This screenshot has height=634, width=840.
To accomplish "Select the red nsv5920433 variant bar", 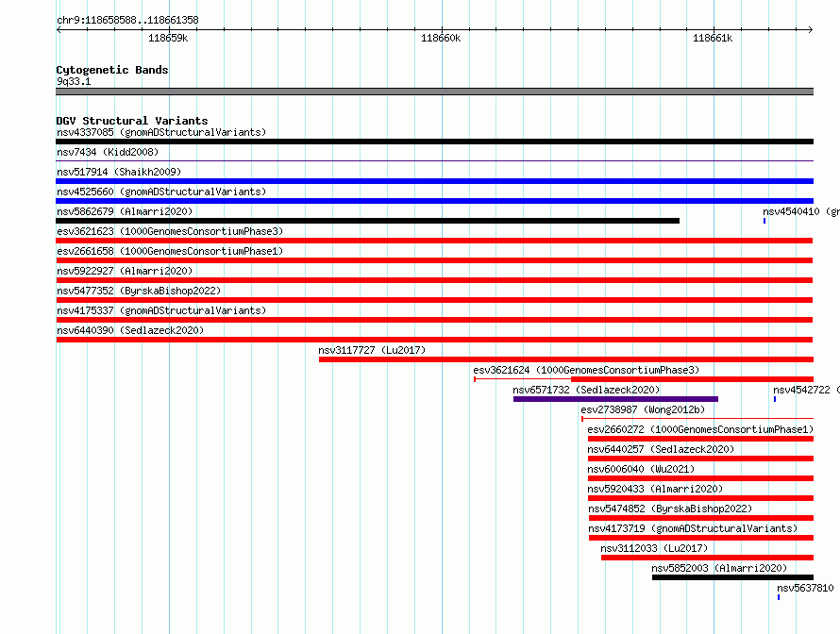I will click(700, 498).
